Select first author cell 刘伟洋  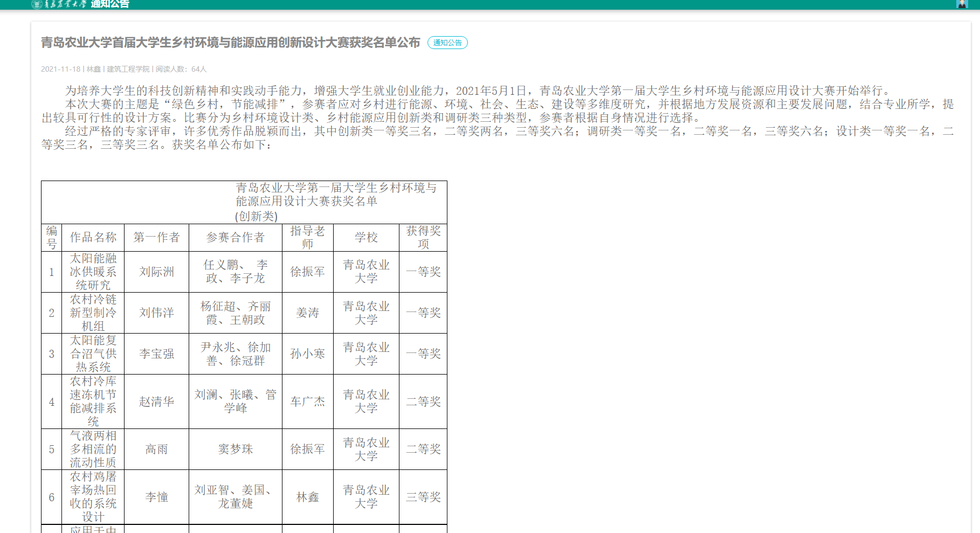[156, 313]
